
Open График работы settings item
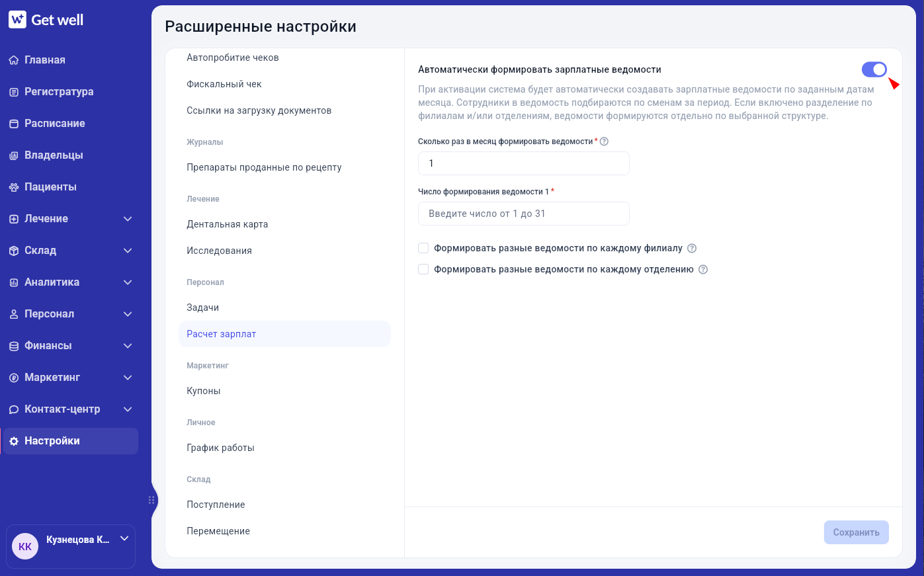pyautogui.click(x=284, y=448)
